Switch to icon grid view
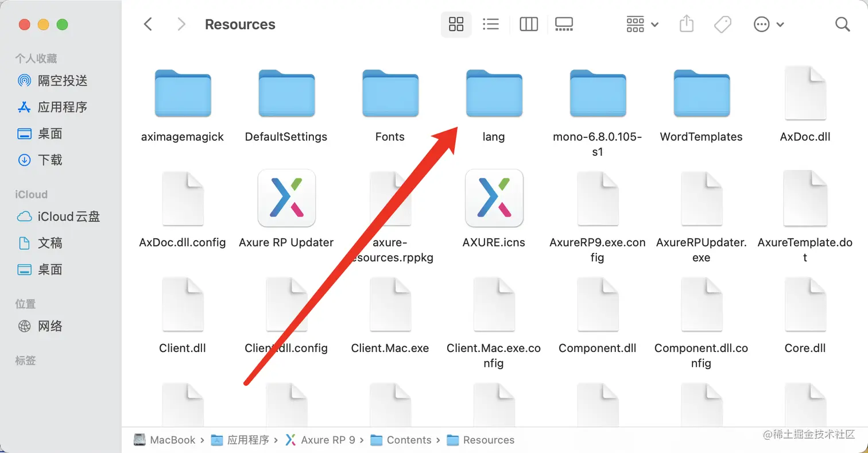 click(456, 24)
